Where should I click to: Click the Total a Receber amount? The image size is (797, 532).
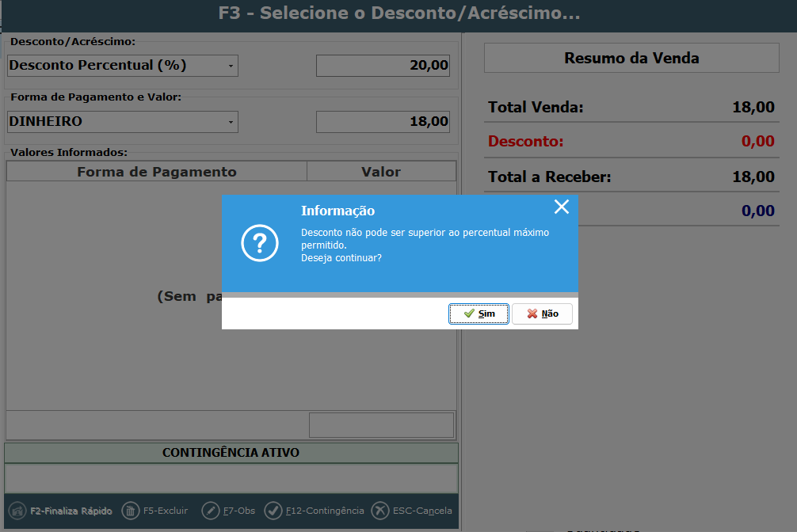point(753,177)
